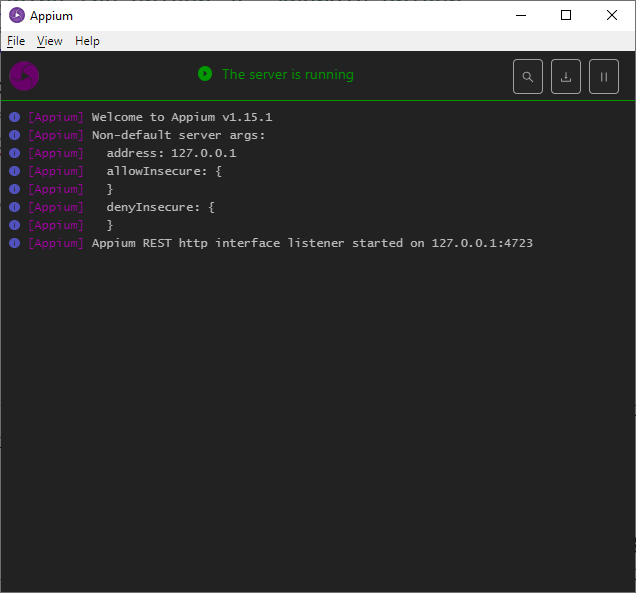
Task: Open the View menu
Action: tap(49, 41)
